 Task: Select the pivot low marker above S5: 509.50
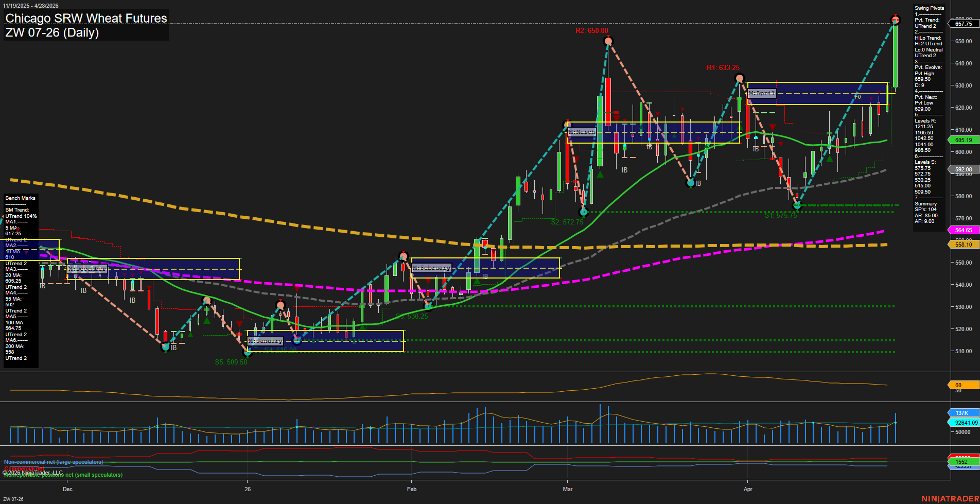click(x=248, y=353)
